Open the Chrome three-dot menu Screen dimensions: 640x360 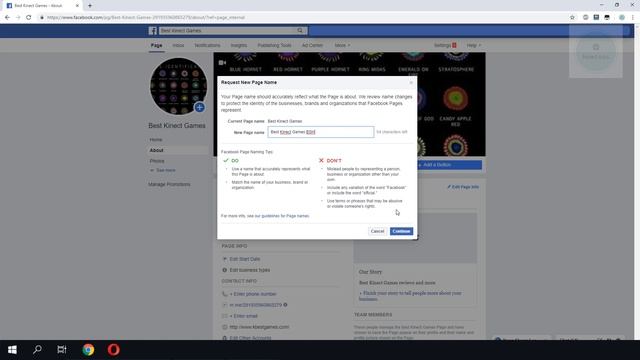pyautogui.click(x=633, y=18)
